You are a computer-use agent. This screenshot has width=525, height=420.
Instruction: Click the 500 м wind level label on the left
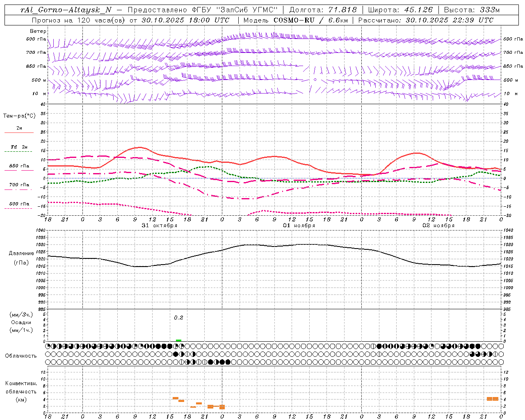point(39,80)
